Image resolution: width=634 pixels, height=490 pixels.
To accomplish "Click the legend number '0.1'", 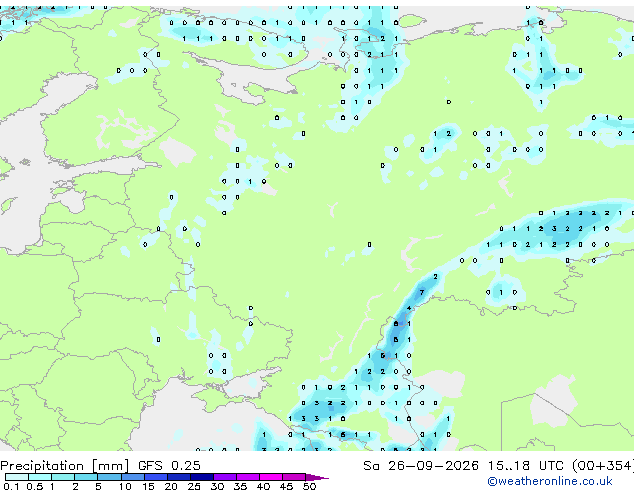I will coord(11,486).
